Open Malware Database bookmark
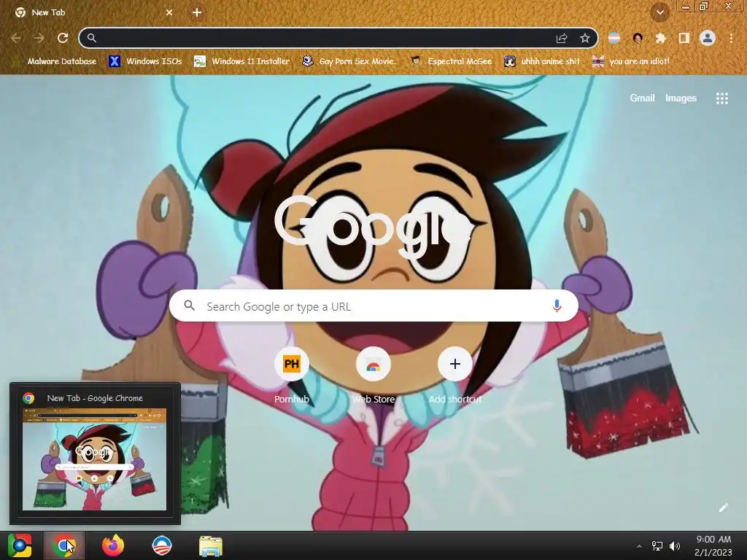The height and width of the screenshot is (560, 747). coord(54,61)
